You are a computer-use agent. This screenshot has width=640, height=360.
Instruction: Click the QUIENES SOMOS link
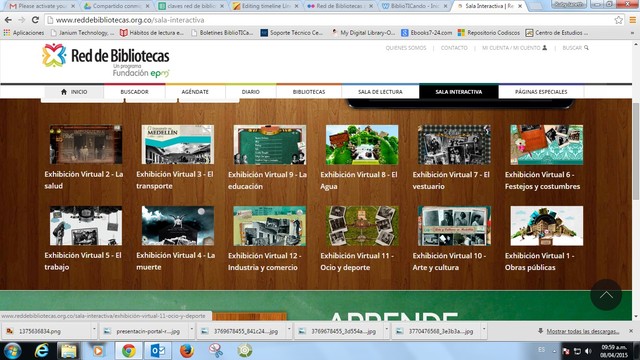(x=406, y=48)
